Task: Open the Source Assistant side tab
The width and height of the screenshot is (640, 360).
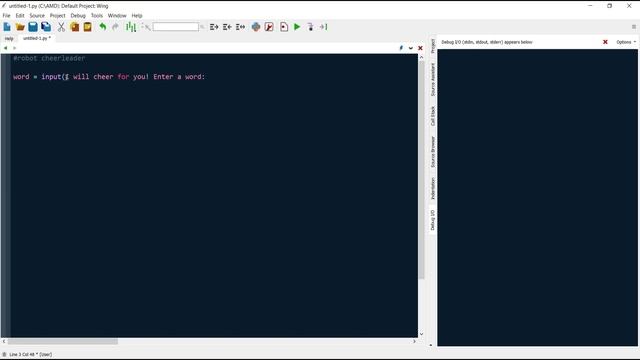Action: click(x=433, y=80)
